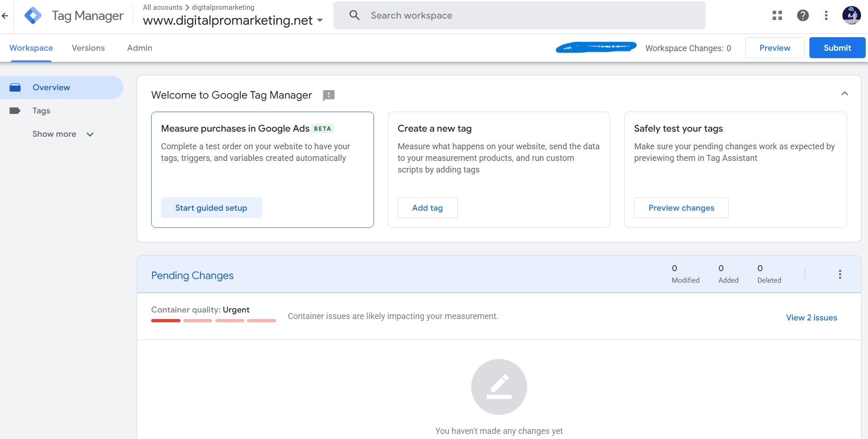Select Overview in the sidebar
The height and width of the screenshot is (439, 868).
(61, 87)
